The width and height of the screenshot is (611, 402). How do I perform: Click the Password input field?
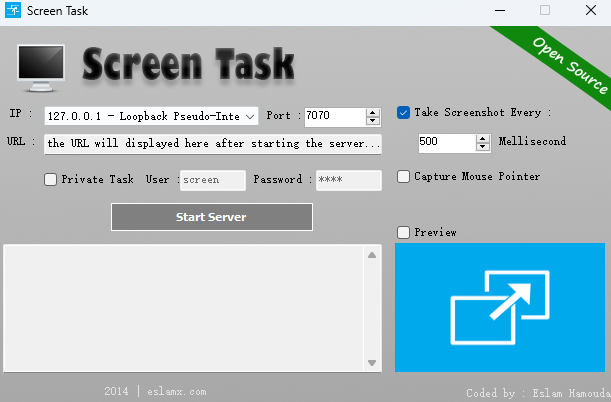[x=348, y=180]
